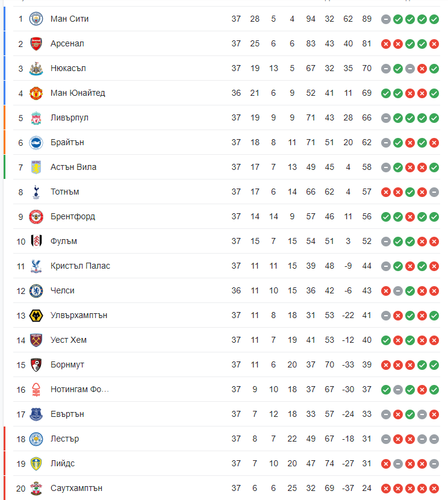Click Brighton's 62 points value
The height and width of the screenshot is (500, 448).
tap(367, 142)
